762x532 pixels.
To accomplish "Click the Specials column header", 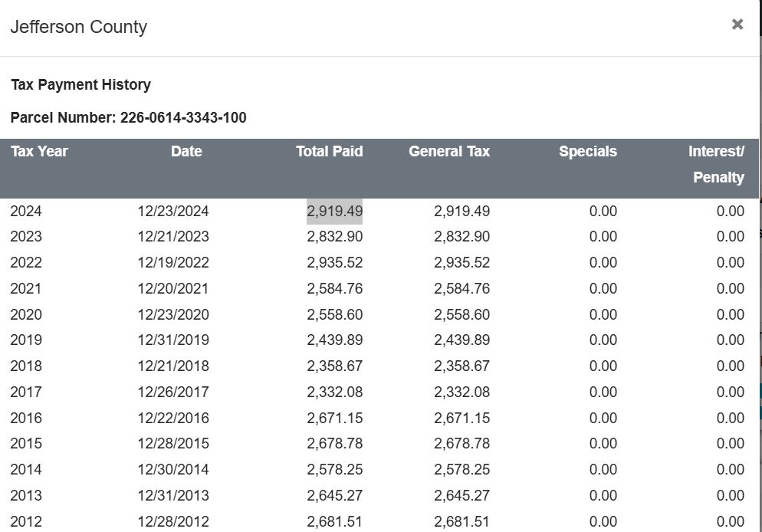I will tap(587, 152).
